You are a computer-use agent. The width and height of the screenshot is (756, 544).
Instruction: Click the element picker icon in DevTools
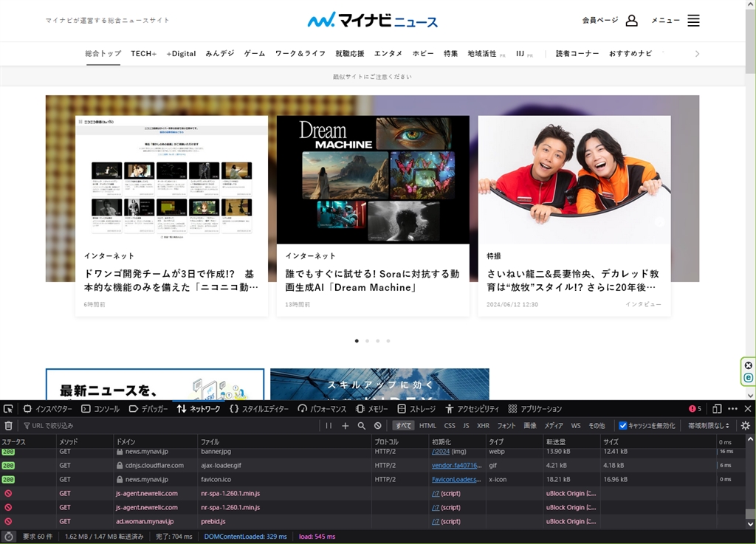[x=8, y=409]
